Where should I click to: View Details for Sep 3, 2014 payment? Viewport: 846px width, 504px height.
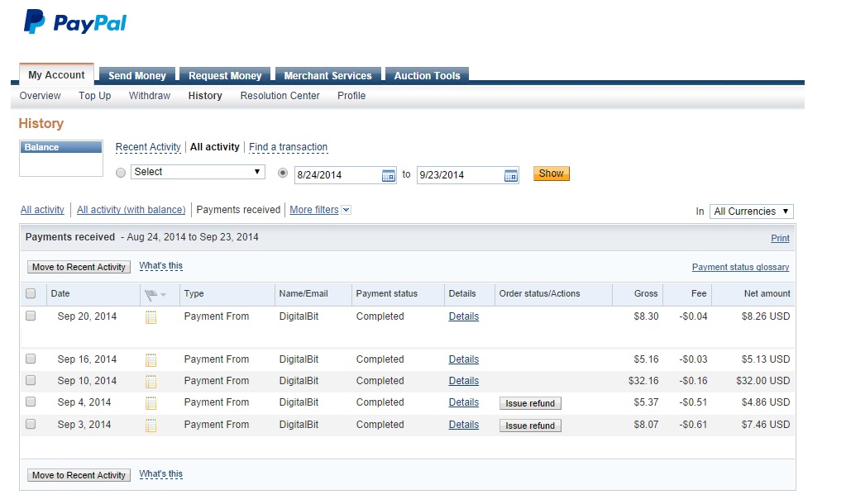463,425
